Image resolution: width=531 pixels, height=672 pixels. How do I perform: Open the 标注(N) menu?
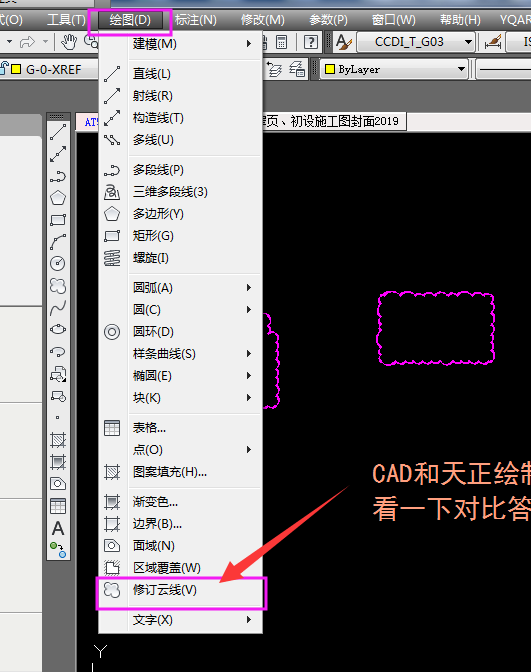[196, 20]
